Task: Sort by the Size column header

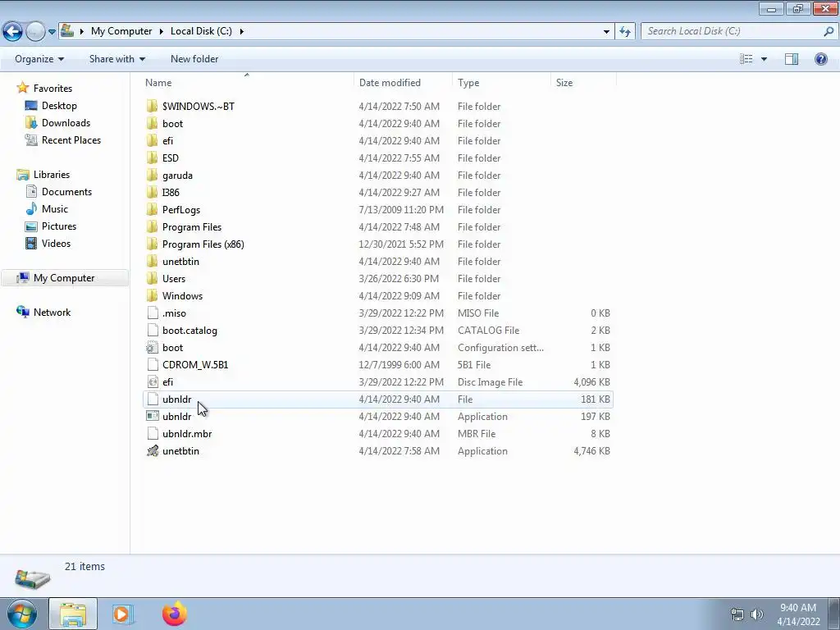Action: point(564,83)
